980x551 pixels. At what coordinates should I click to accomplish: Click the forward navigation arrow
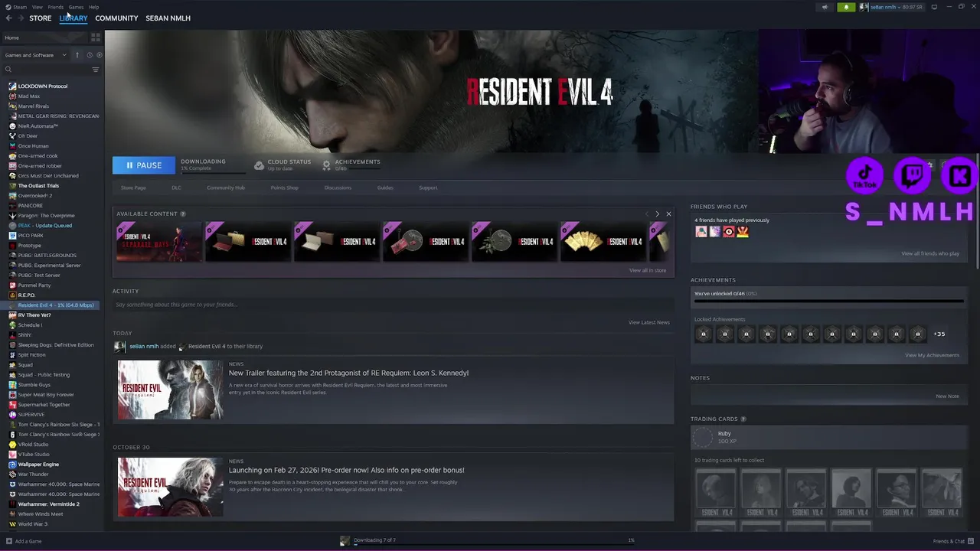pyautogui.click(x=20, y=18)
